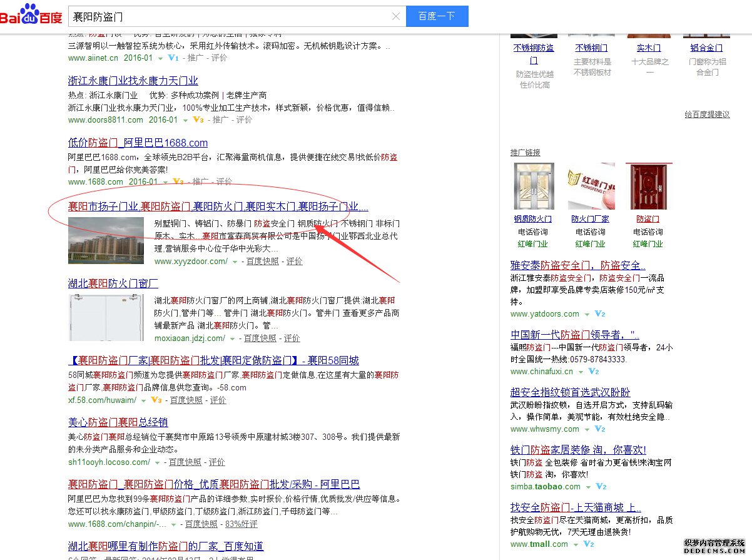
Task: Open 防火门厂家 ad link
Action: tap(590, 219)
